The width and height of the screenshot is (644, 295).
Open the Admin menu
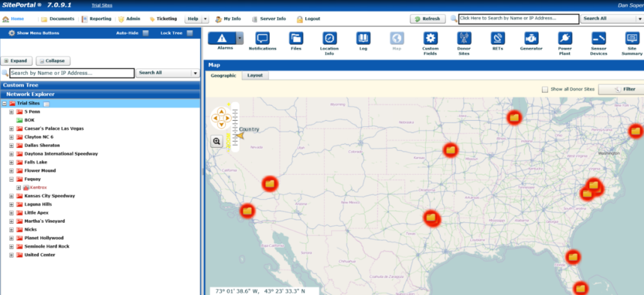(x=130, y=19)
